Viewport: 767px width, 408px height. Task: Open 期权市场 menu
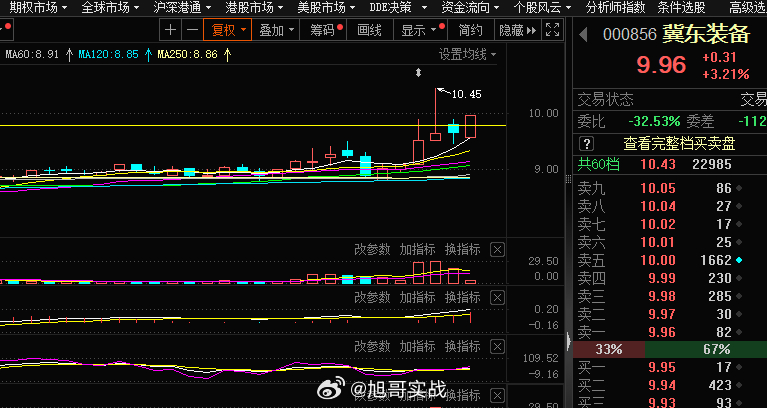(x=38, y=7)
